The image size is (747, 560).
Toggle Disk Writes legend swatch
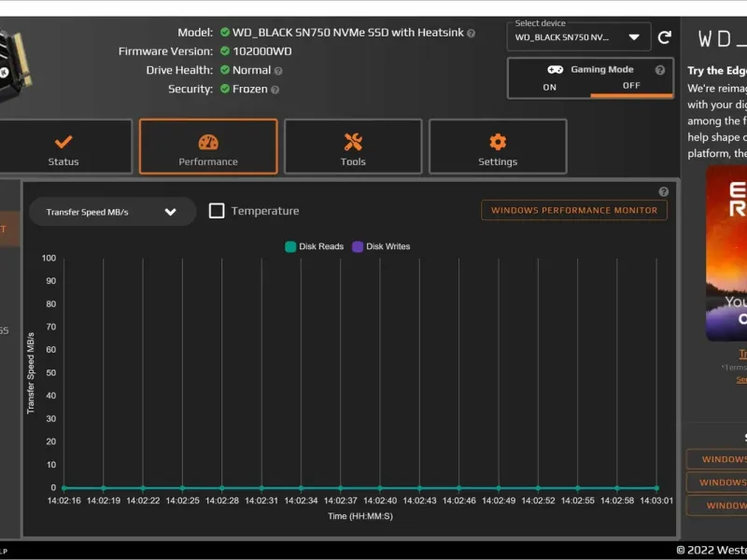click(x=358, y=246)
